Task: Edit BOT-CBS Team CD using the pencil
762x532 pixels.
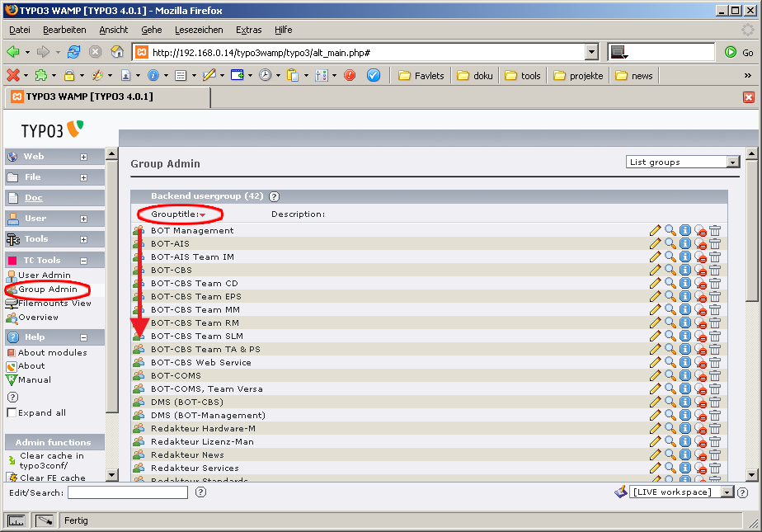Action: [x=655, y=283]
